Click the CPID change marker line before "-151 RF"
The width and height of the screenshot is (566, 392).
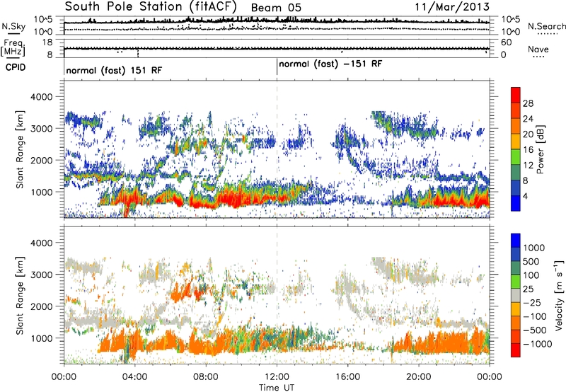[277, 67]
